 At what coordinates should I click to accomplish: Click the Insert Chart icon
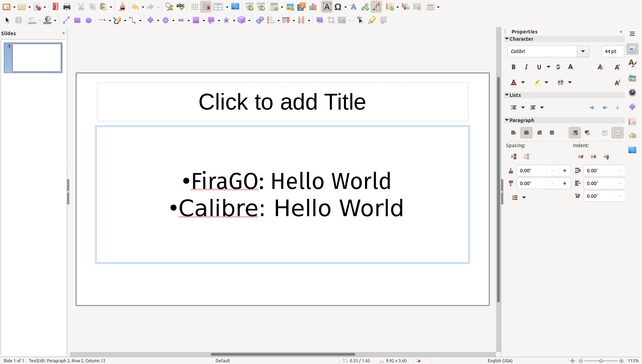pyautogui.click(x=313, y=7)
